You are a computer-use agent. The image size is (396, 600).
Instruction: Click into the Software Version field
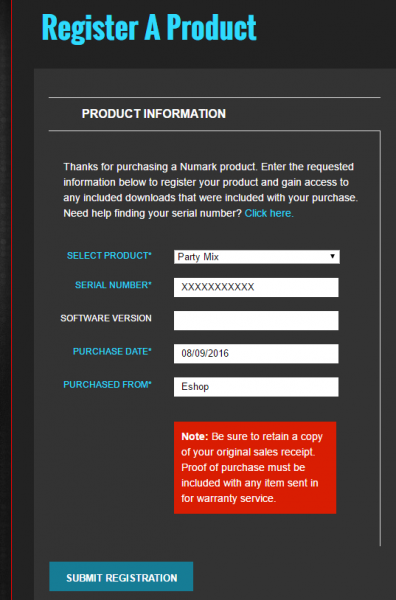click(256, 320)
